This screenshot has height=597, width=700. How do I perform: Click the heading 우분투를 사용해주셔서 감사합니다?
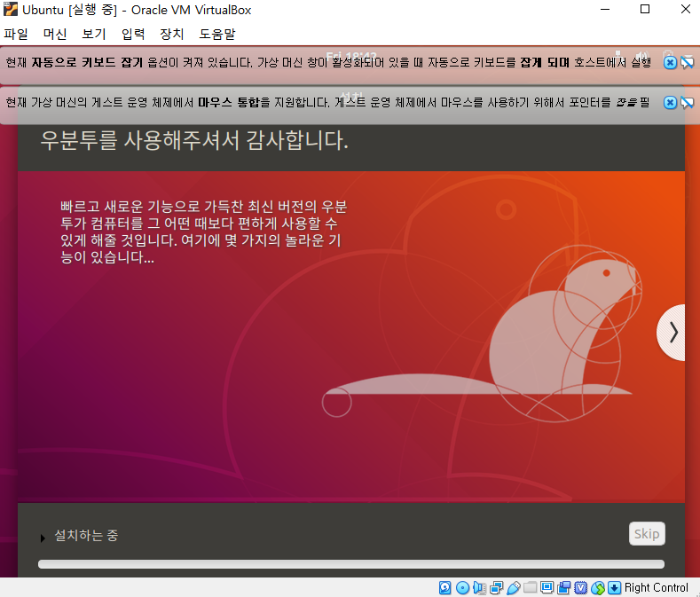[194, 140]
